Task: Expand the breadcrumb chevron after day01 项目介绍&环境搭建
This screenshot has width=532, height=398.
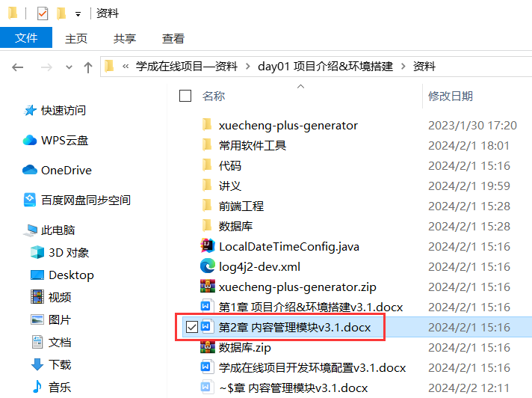Action: point(403,67)
